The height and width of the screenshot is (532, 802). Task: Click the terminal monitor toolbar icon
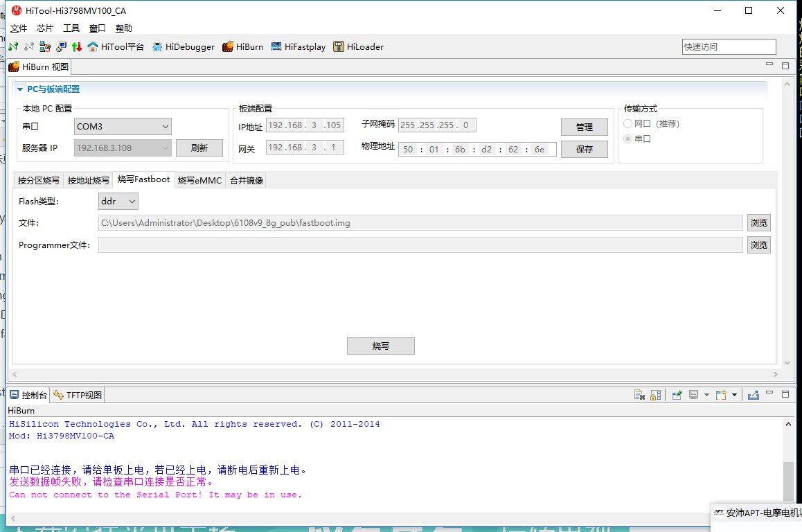(x=61, y=46)
